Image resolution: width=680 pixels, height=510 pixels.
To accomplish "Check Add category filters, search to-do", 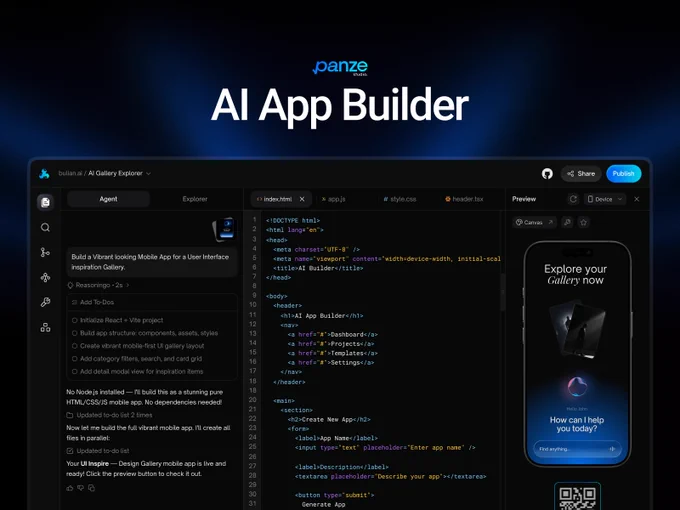I will [x=75, y=359].
